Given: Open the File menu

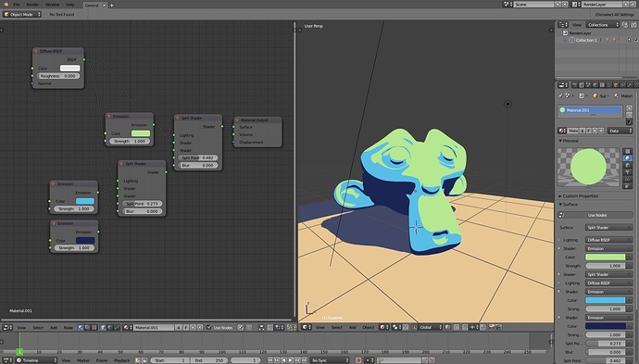Looking at the screenshot, I should point(17,5).
